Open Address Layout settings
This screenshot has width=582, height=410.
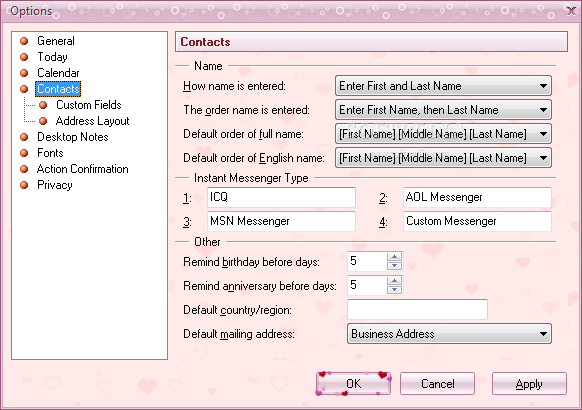pos(92,121)
